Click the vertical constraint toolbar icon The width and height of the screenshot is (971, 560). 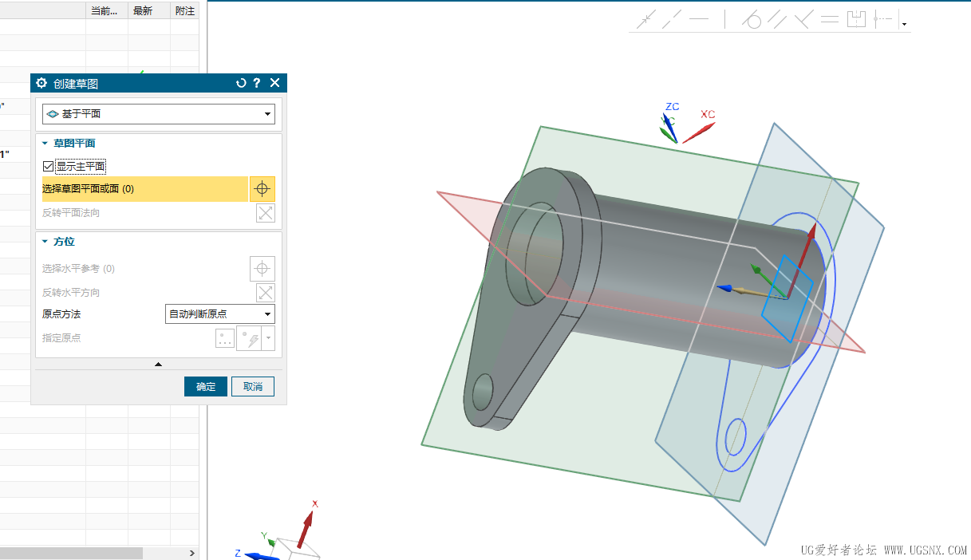725,19
